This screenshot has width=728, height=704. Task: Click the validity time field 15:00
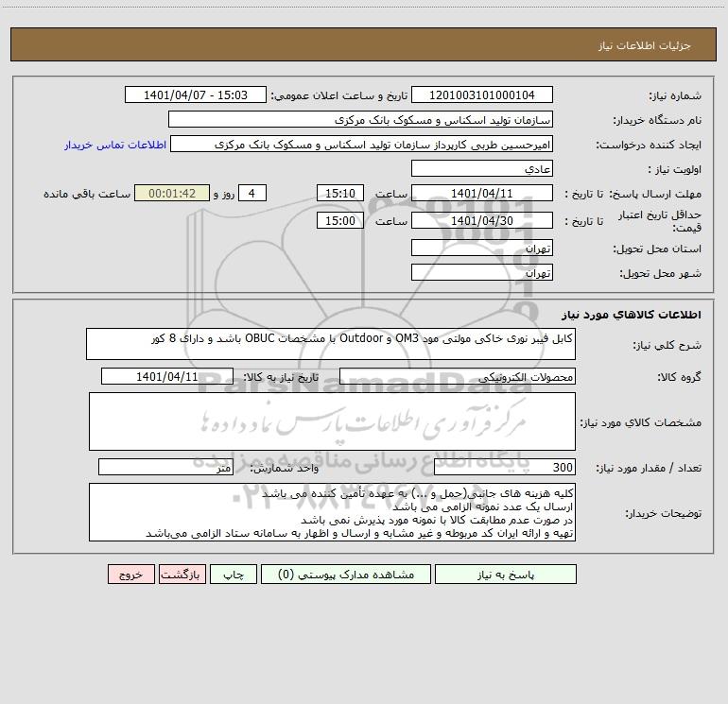(x=339, y=220)
